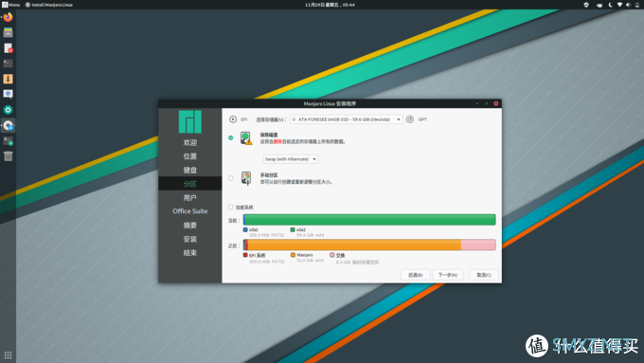The image size is (644, 363).
Task: Enable the encrypt system (加密系统) checkbox
Action: point(231,208)
